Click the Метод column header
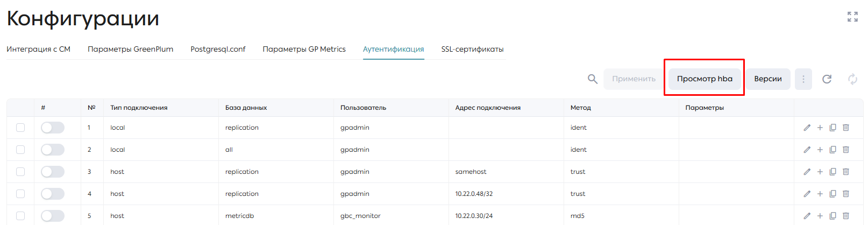The width and height of the screenshot is (868, 225). (581, 108)
